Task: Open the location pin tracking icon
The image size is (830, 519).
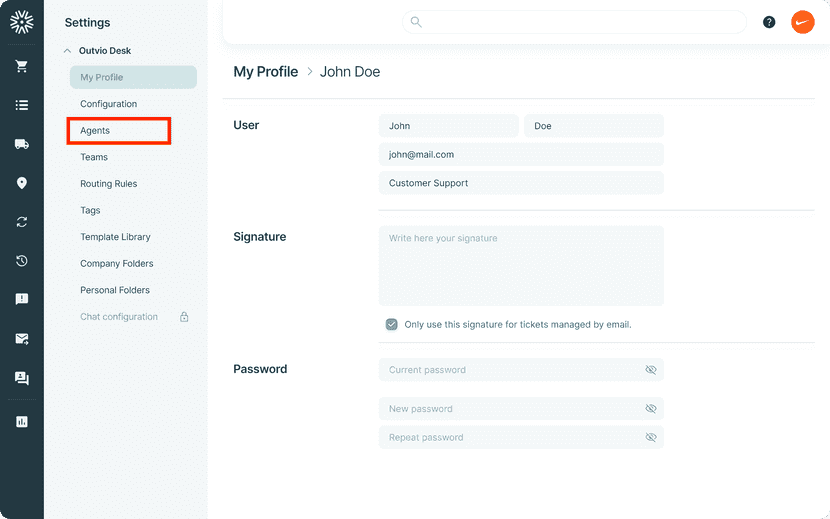Action: tap(22, 183)
